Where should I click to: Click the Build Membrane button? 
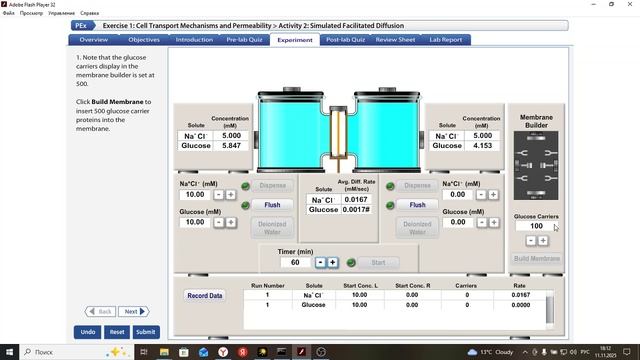point(537,258)
